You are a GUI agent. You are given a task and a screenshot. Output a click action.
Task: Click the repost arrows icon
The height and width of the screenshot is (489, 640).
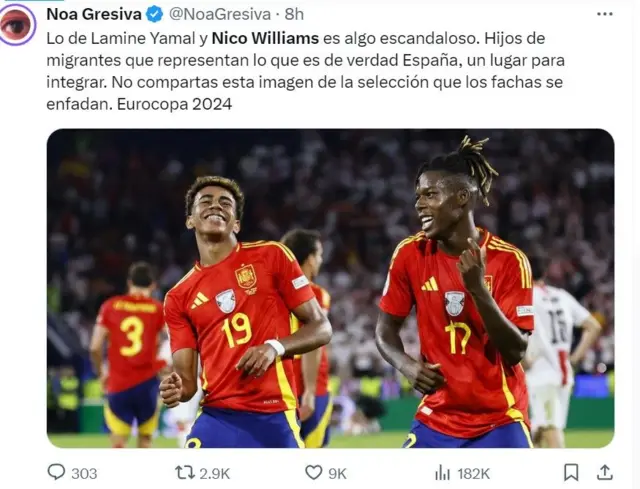click(x=184, y=473)
